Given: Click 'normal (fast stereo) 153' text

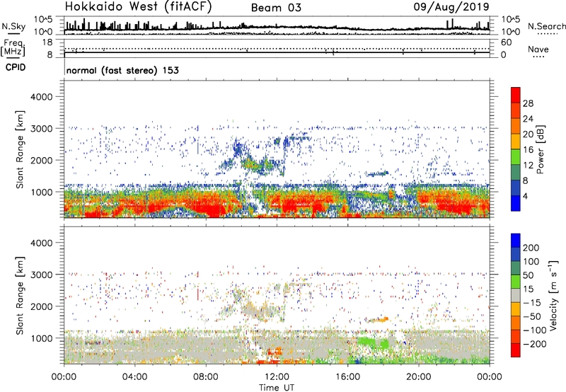Looking at the screenshot, I should pyautogui.click(x=122, y=70).
